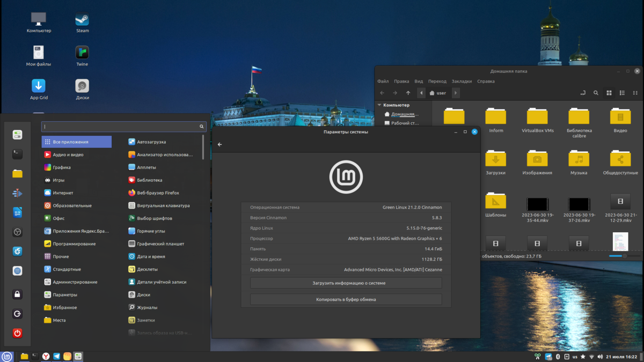This screenshot has width=644, height=362.
Task: Click the Mint menu button on the panel
Action: (x=7, y=356)
